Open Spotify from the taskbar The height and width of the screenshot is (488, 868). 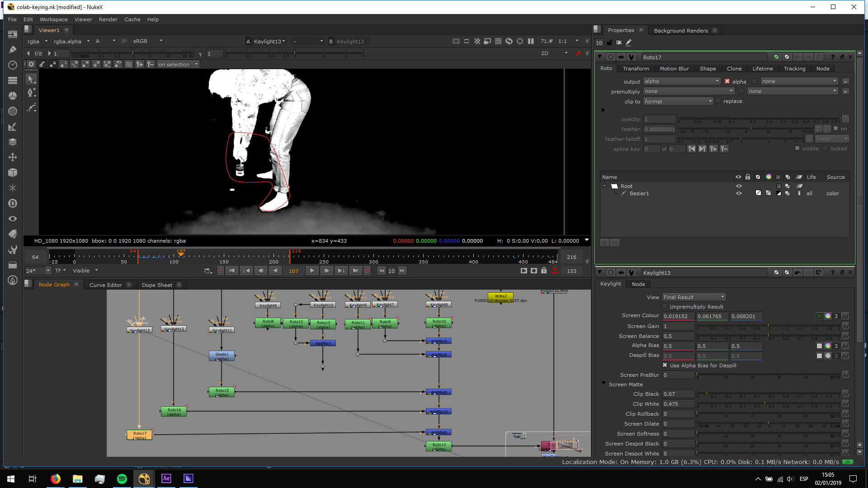[122, 479]
